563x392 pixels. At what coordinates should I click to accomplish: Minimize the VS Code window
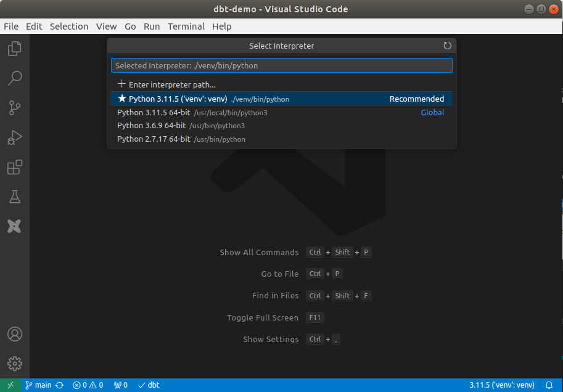point(529,9)
